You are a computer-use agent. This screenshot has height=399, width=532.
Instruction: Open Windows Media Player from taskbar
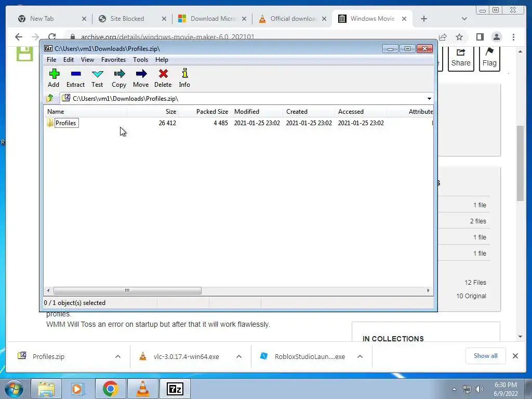78,389
